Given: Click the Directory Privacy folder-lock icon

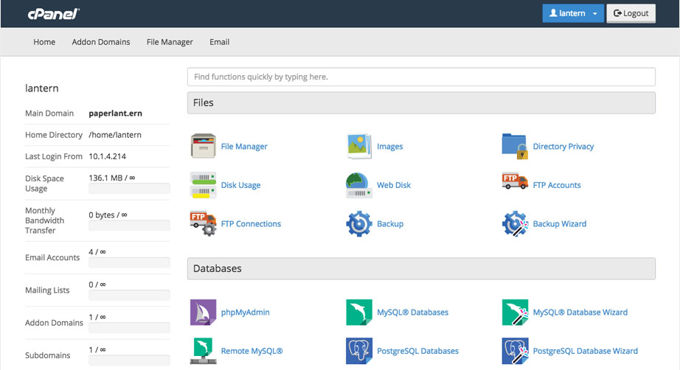Looking at the screenshot, I should (515, 146).
